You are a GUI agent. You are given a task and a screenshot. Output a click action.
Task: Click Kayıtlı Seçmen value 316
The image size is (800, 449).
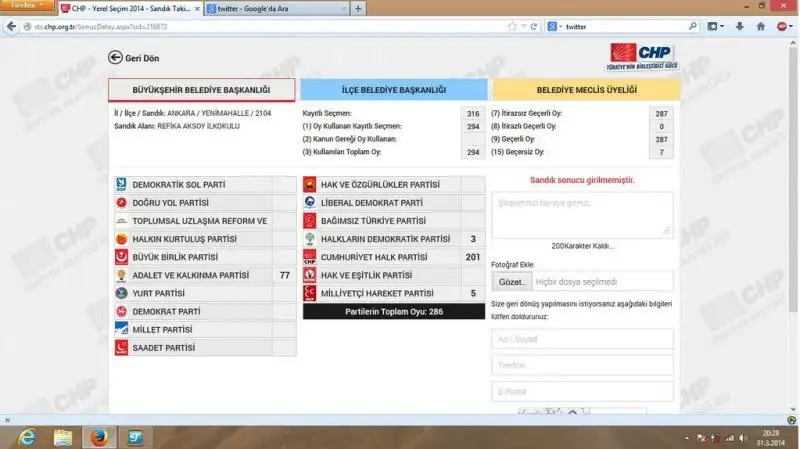(x=473, y=113)
